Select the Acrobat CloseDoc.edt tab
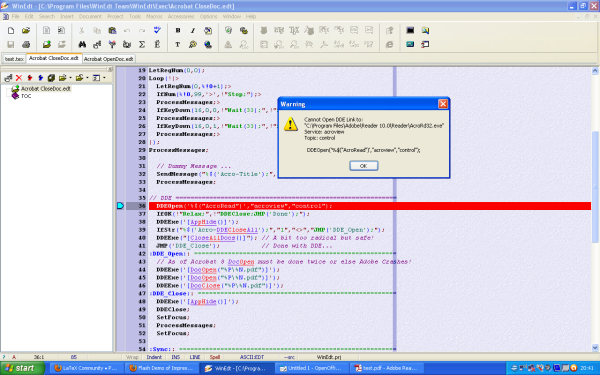 click(x=54, y=58)
